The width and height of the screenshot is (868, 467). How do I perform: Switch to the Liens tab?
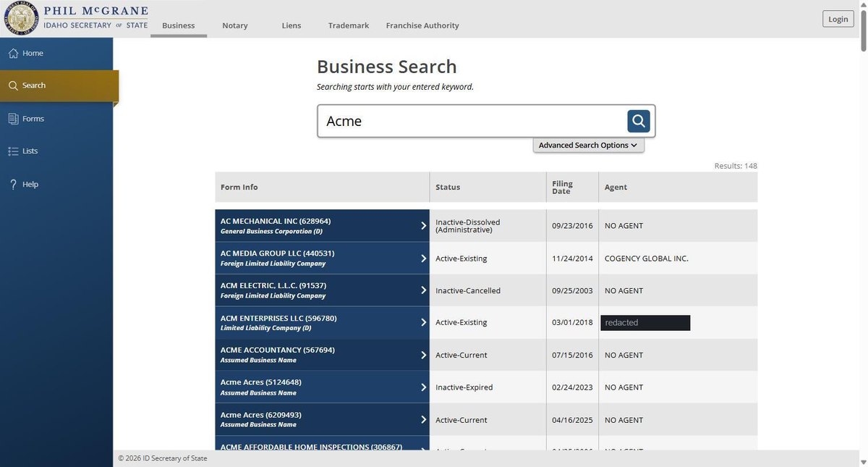tap(292, 25)
